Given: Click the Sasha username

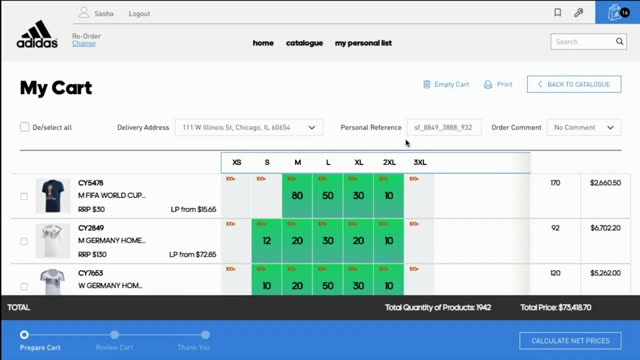Looking at the screenshot, I should 104,13.
